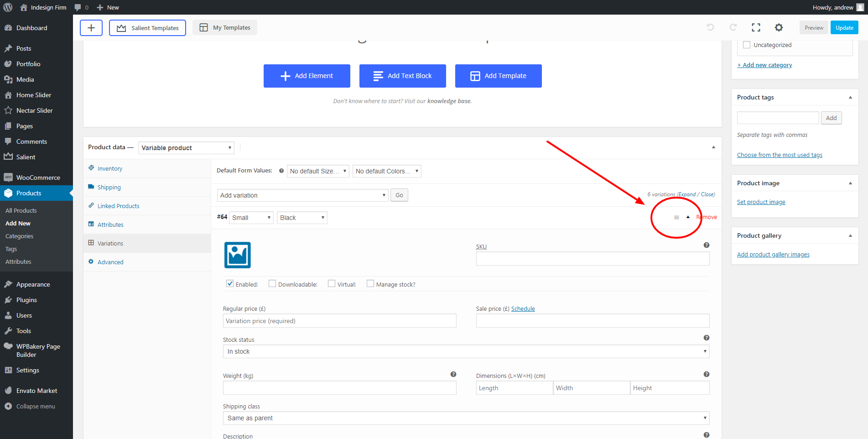The height and width of the screenshot is (439, 868).
Task: Switch to the Attributes product data tab
Action: click(x=110, y=225)
